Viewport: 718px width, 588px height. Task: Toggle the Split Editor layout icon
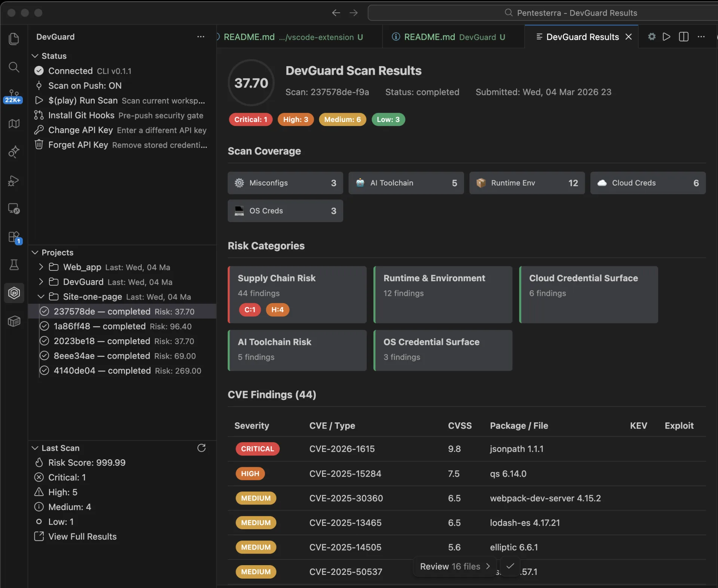coord(683,37)
